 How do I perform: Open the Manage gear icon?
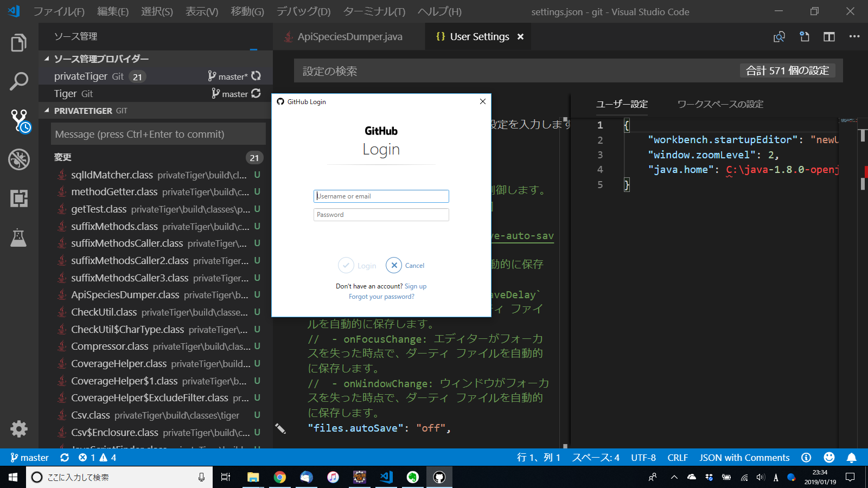tap(19, 429)
